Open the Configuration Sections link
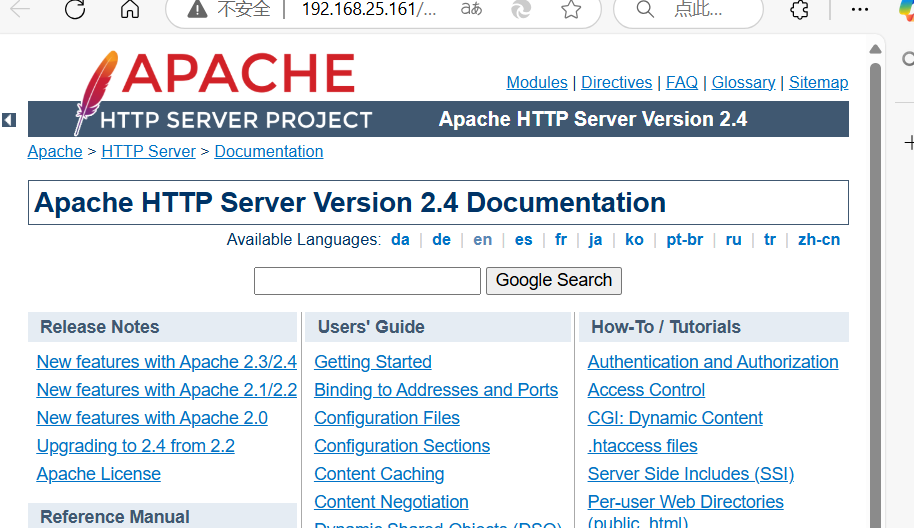Screen dimensions: 914x528 pos(402,446)
